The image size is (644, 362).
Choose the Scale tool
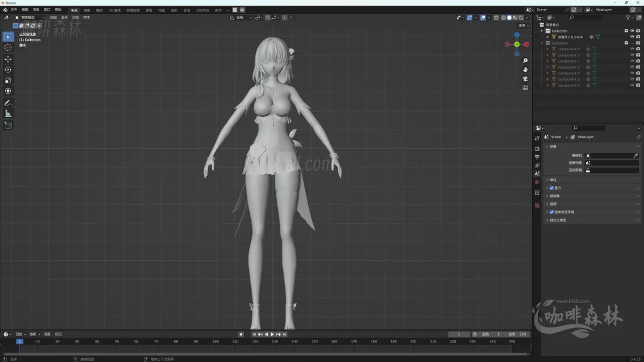[8, 80]
